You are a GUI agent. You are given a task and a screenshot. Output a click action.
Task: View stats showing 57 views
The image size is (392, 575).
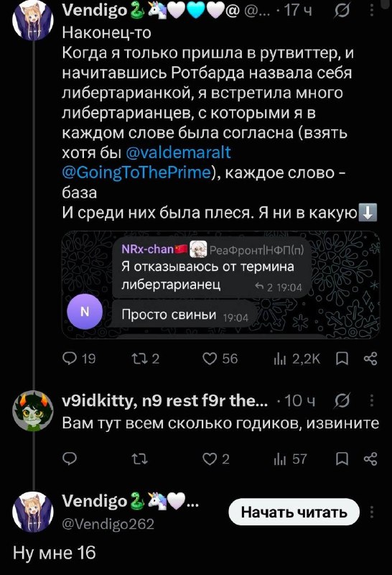290,459
